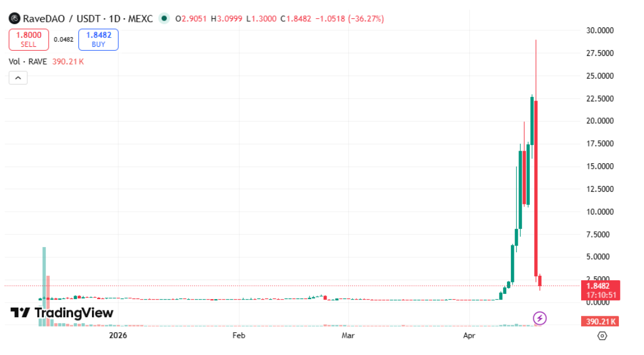644x355 pixels.
Task: Click the 2026 label on time axis
Action: pos(118,336)
